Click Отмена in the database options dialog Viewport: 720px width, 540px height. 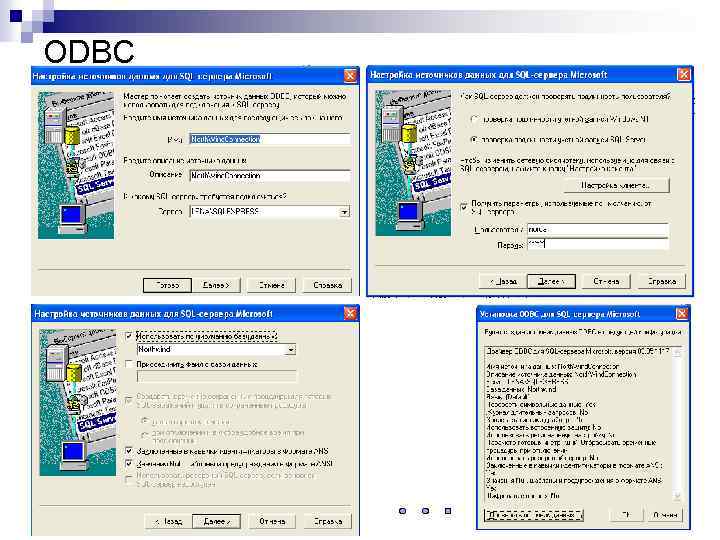click(272, 522)
